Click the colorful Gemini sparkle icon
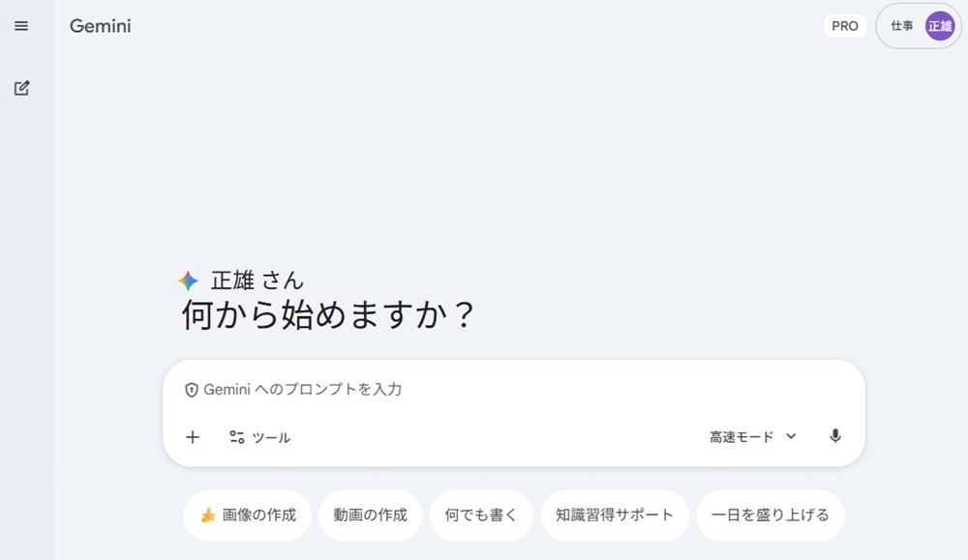Viewport: 968px width, 560px height. 189,280
